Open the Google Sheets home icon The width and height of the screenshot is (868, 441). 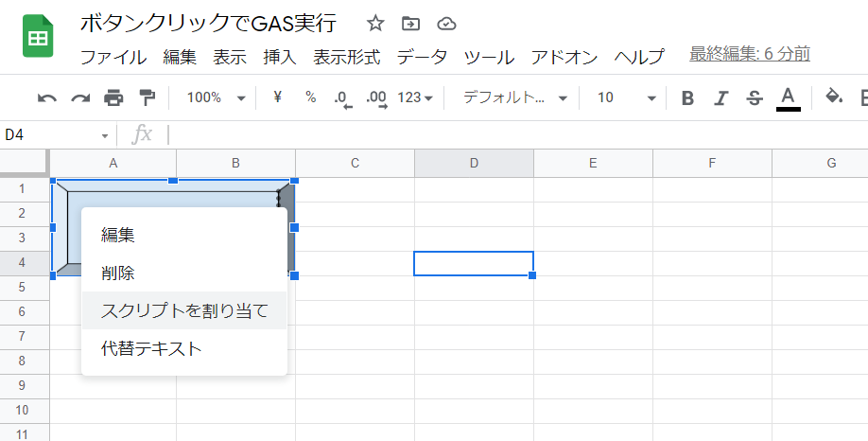click(38, 36)
